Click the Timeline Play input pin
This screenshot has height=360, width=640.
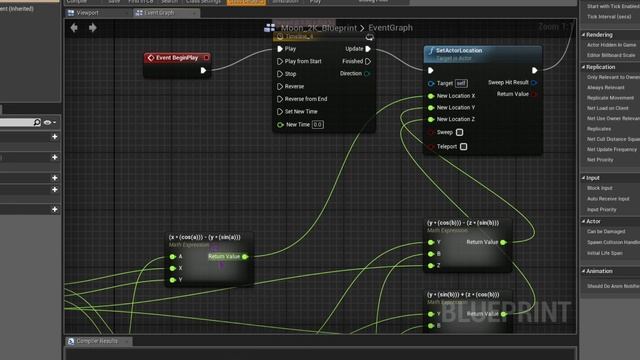point(280,49)
